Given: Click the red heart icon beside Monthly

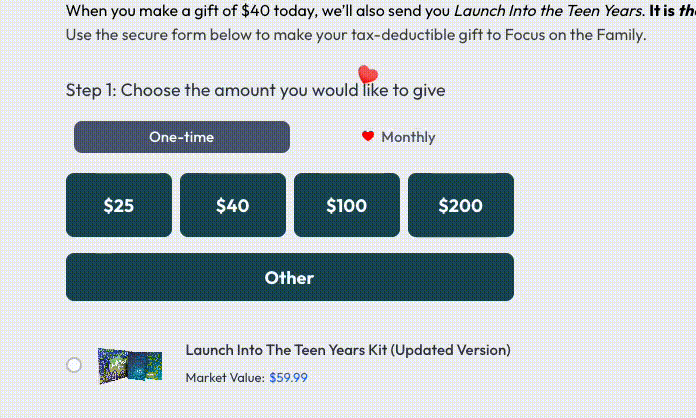Looking at the screenshot, I should 368,137.
